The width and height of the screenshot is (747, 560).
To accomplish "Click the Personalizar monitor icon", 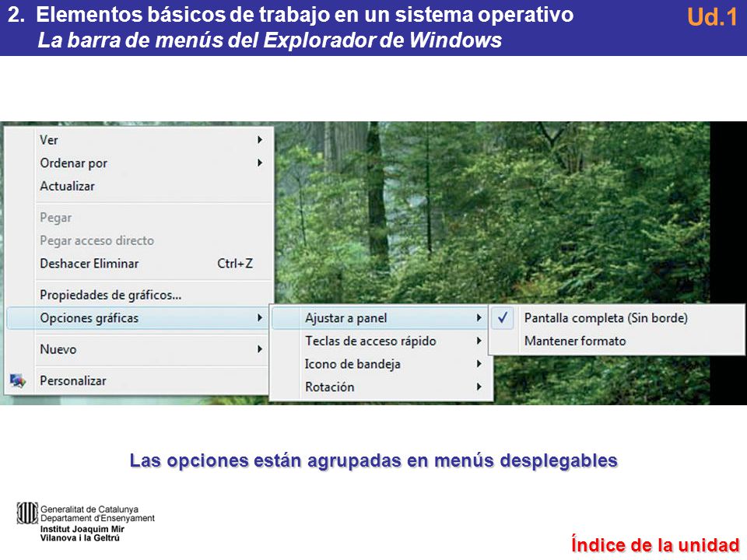I will point(18,380).
